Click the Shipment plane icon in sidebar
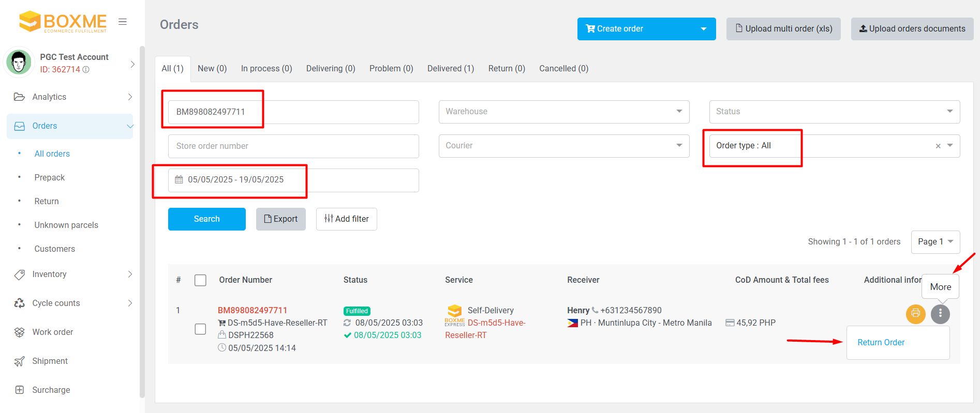Viewport: 980px width, 413px height. (20, 361)
